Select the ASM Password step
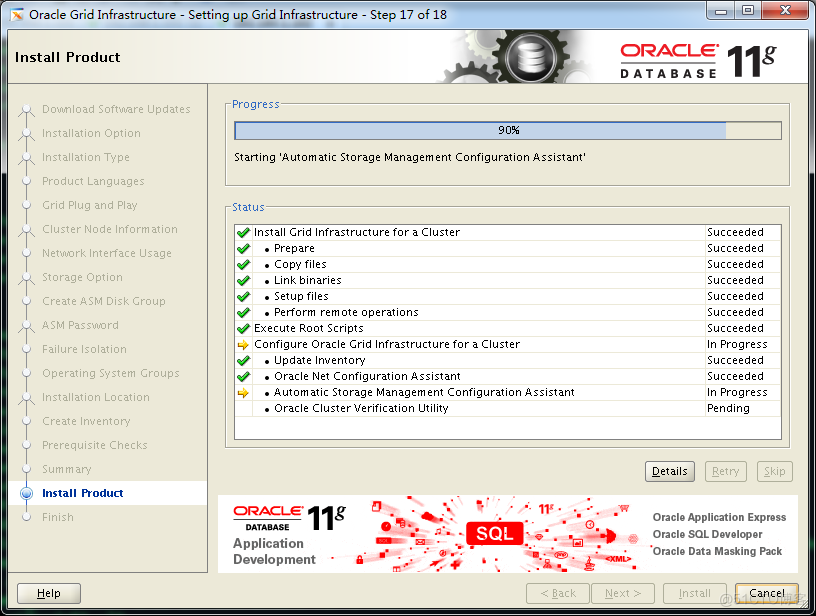Screen dimensions: 816x616 80,325
